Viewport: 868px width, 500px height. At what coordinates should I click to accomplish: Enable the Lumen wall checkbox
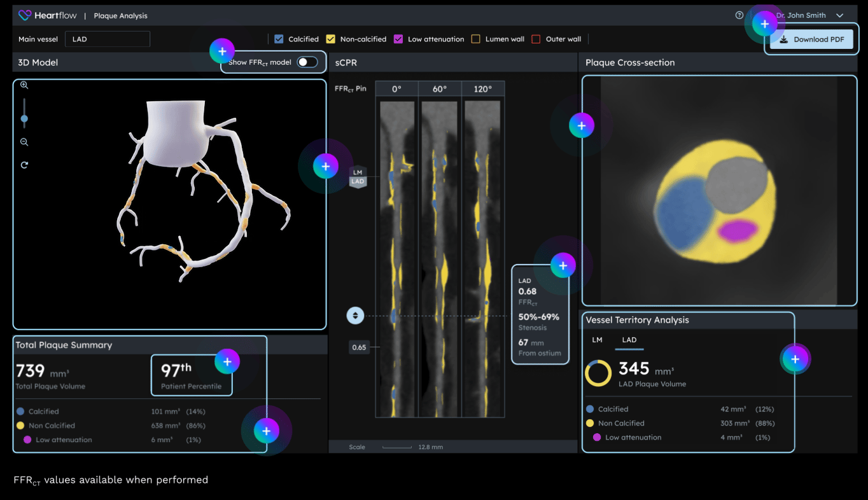(475, 39)
